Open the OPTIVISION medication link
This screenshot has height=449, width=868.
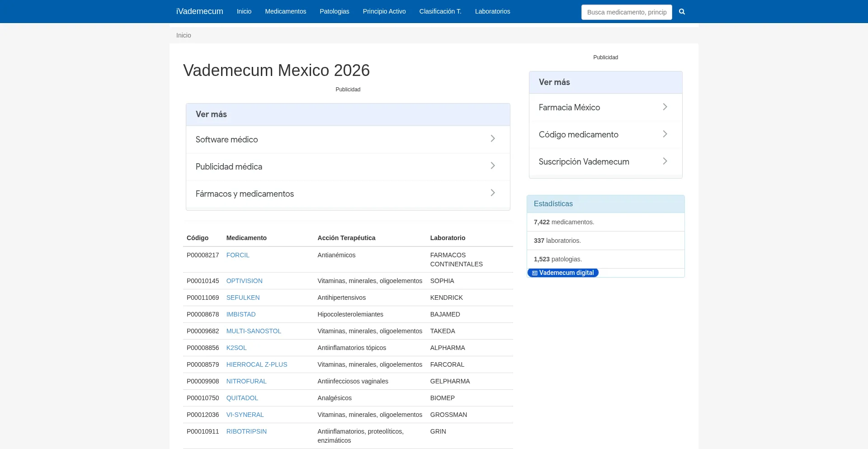[244, 281]
